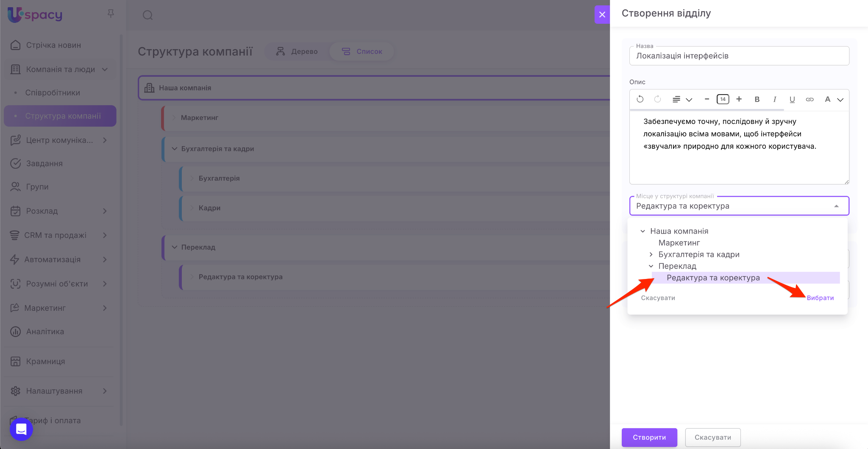Click the undo arrow in editor
868x449 pixels.
[640, 99]
